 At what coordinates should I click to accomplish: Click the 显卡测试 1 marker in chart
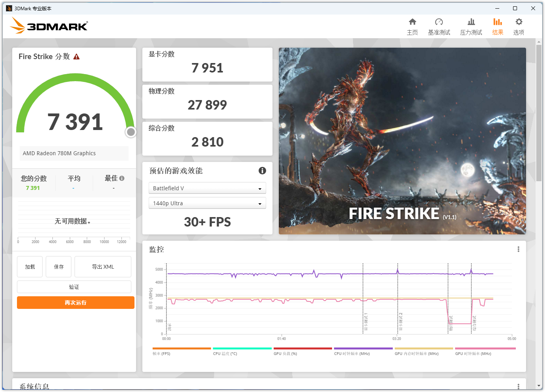pyautogui.click(x=366, y=322)
